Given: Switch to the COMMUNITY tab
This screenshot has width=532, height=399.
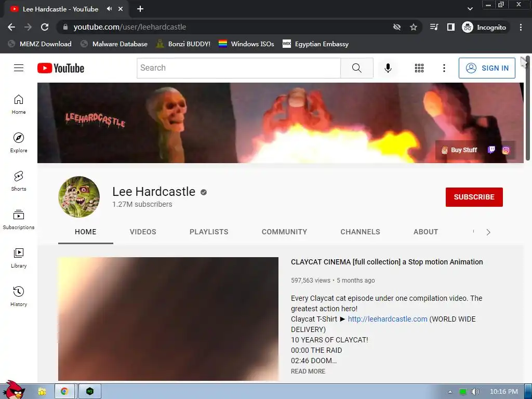Looking at the screenshot, I should pos(284,232).
